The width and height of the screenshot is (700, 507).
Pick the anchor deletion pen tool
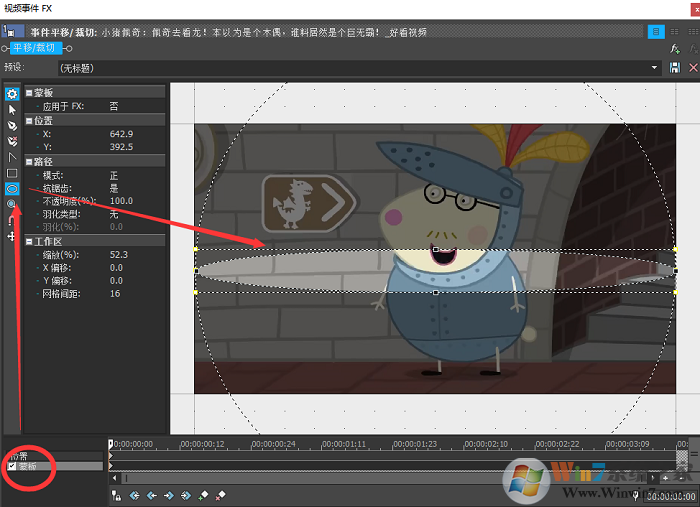12,142
